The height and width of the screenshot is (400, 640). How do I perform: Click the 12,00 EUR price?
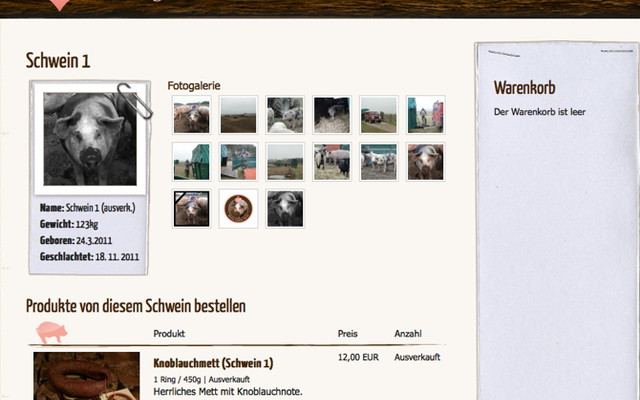tap(358, 357)
